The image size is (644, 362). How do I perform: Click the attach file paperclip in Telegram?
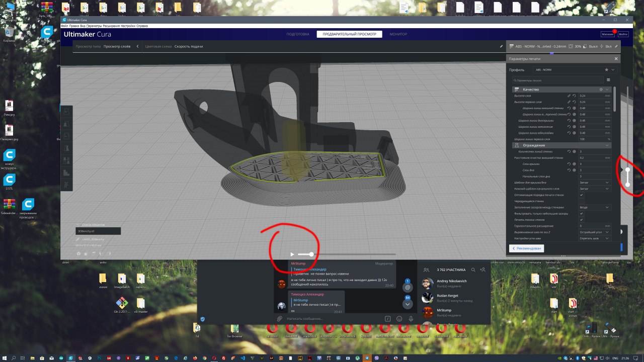[x=280, y=319]
